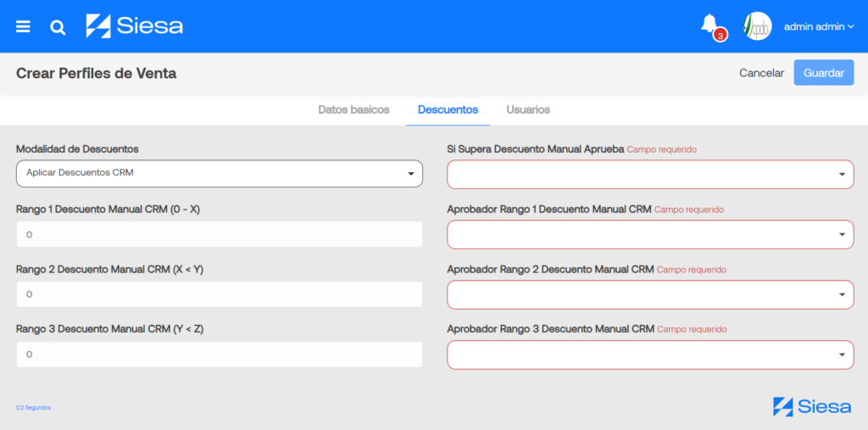Click the Siesa logo in header

point(135,26)
